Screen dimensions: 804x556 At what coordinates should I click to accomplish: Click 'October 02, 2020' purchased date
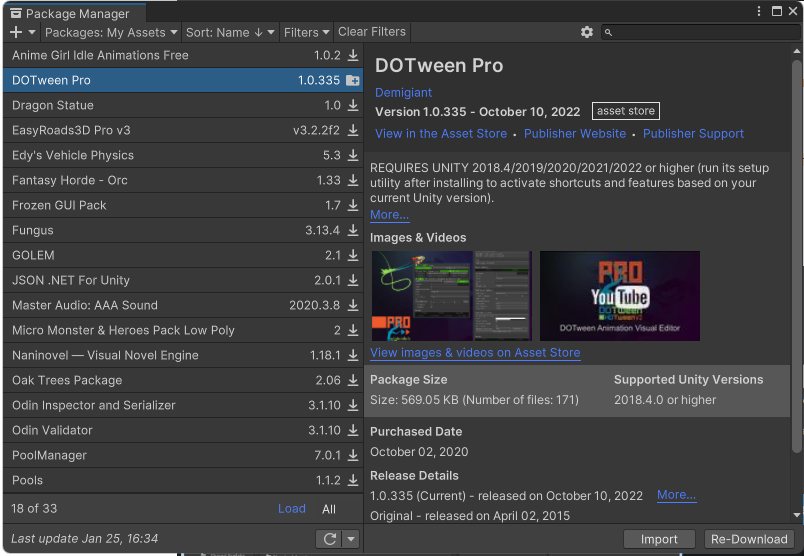pyautogui.click(x=419, y=452)
